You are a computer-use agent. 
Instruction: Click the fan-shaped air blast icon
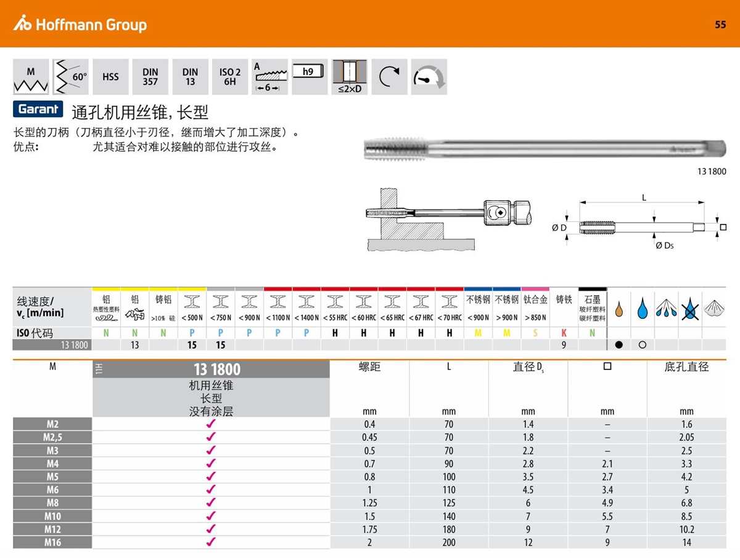pyautogui.click(x=713, y=307)
